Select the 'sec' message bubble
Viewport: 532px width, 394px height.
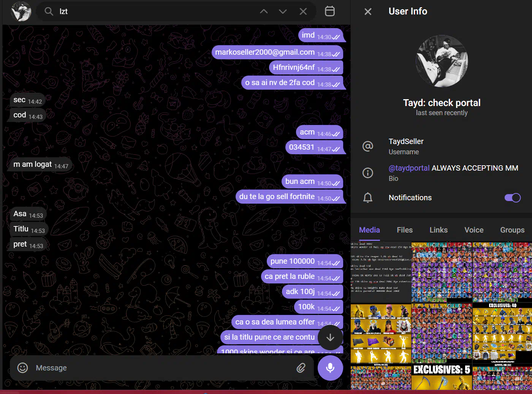click(27, 100)
